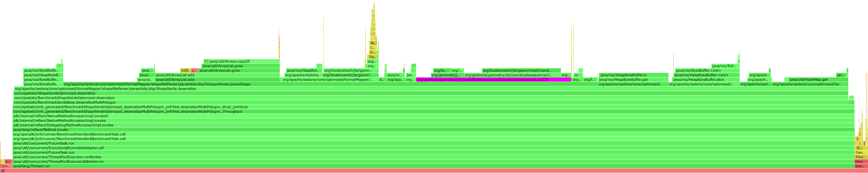This screenshot has height=173, width=868.
Task: Click the magenta CoordinateSequences.isCCW frame
Action: pos(494,80)
